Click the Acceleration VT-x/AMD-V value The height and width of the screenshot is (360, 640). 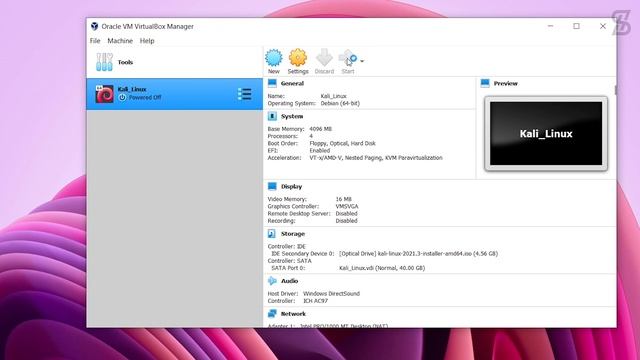coord(376,158)
